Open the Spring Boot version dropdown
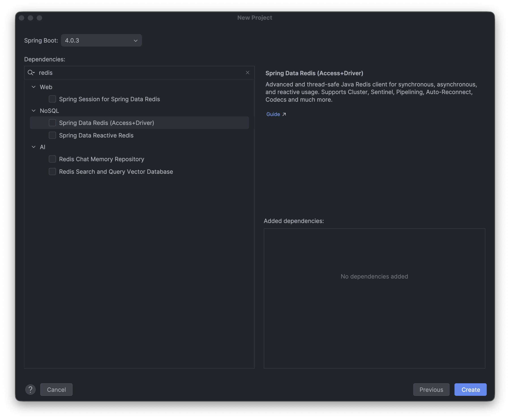This screenshot has height=420, width=510. tap(101, 40)
